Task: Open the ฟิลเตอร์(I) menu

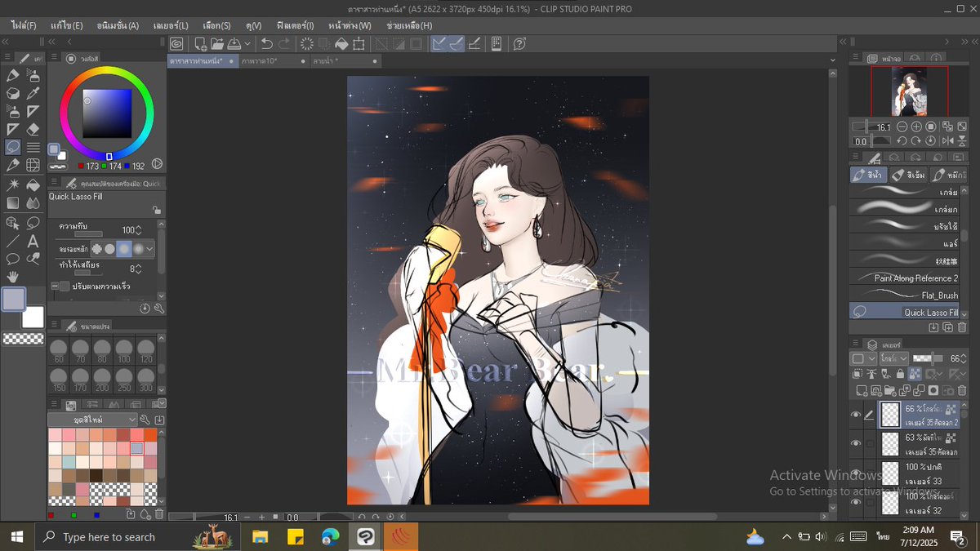Action: tap(292, 25)
